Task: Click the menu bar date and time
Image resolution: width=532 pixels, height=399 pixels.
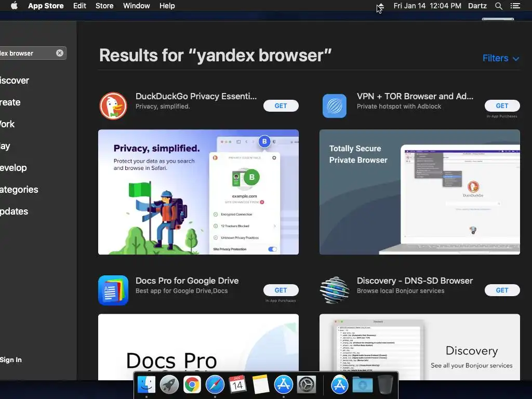Action: 428,6
